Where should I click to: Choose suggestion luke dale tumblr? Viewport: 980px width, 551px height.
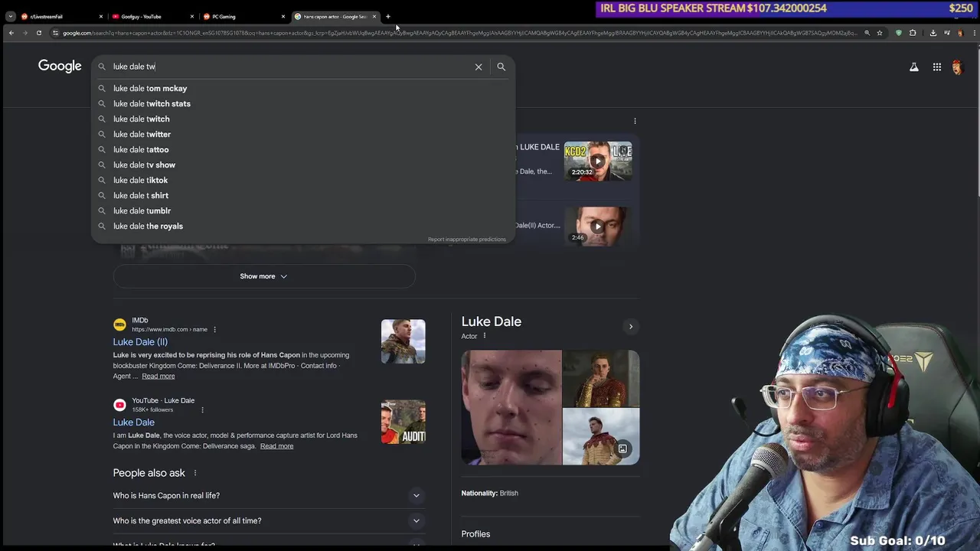(303, 210)
